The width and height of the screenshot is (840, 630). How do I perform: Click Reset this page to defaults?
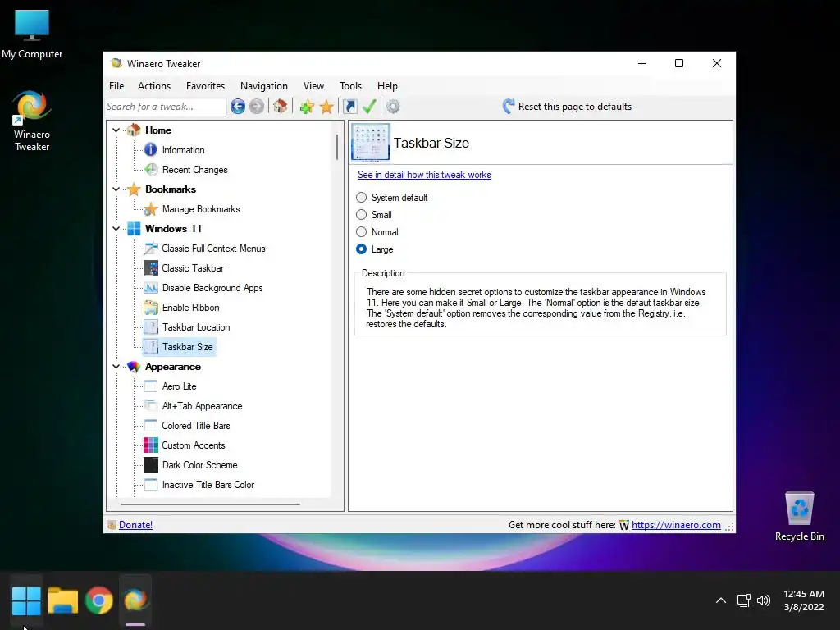568,107
